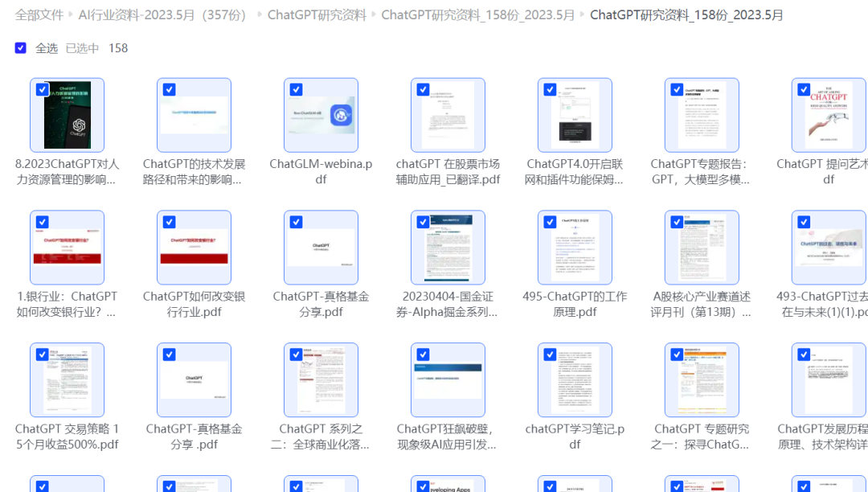Select file name chatGPT 在股票市场辅助应用_已翻译.pdf

coord(448,171)
